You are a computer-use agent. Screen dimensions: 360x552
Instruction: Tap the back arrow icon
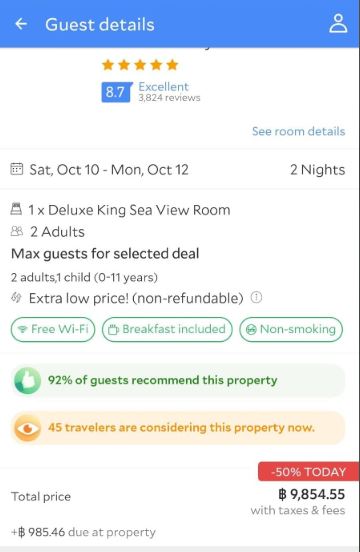point(21,24)
